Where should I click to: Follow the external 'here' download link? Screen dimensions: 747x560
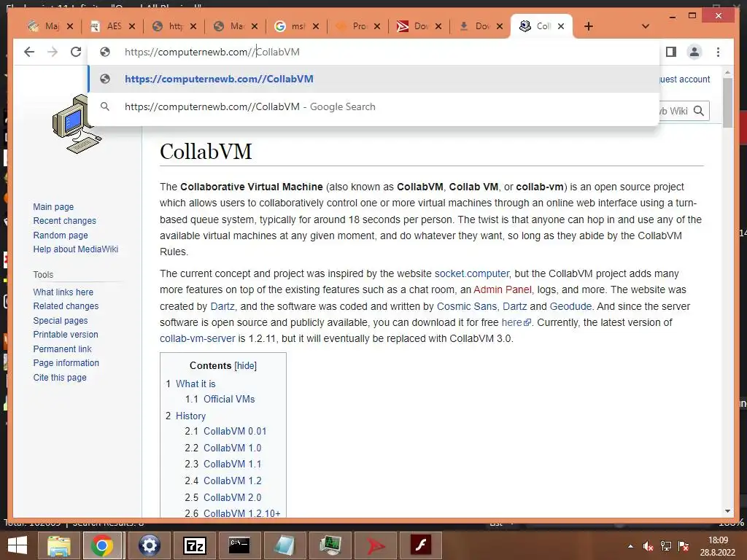pyautogui.click(x=516, y=322)
